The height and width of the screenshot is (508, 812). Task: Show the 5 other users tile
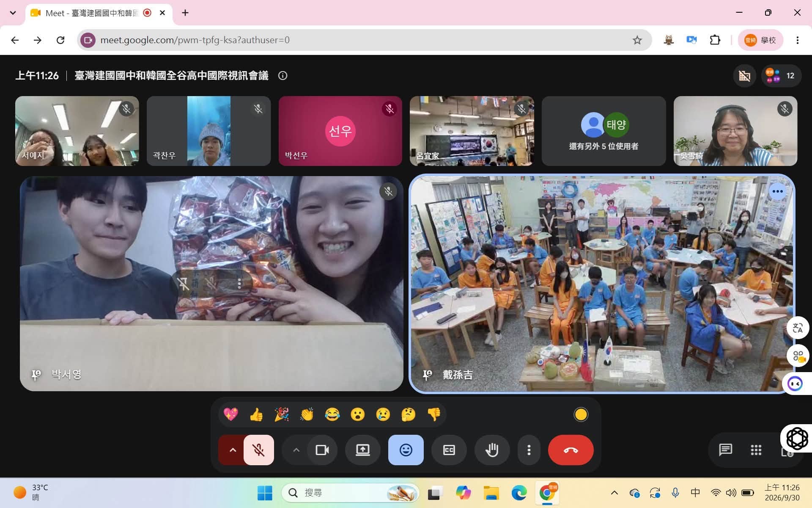tap(604, 131)
